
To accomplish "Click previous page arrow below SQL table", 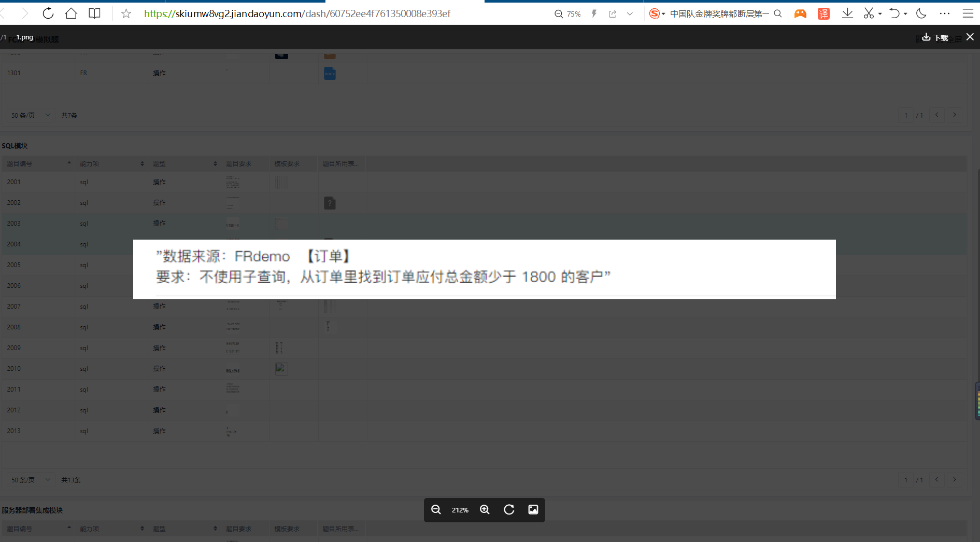I will 936,480.
